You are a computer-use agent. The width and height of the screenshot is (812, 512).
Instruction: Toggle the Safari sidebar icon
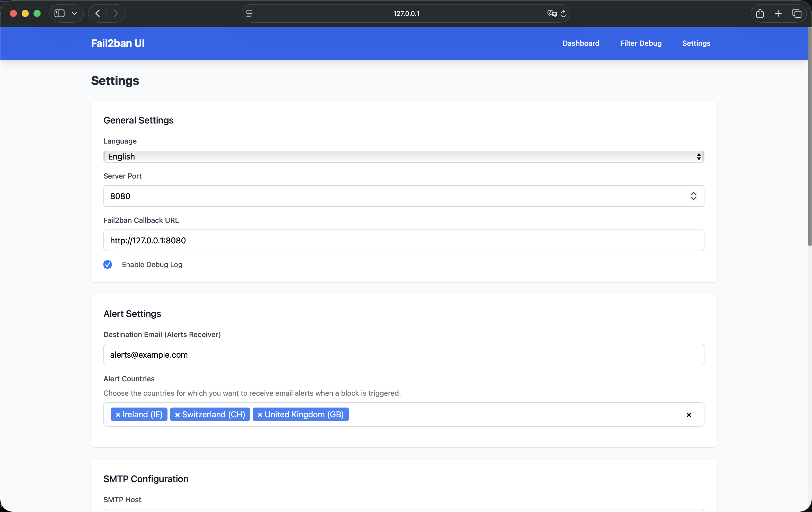click(x=60, y=13)
